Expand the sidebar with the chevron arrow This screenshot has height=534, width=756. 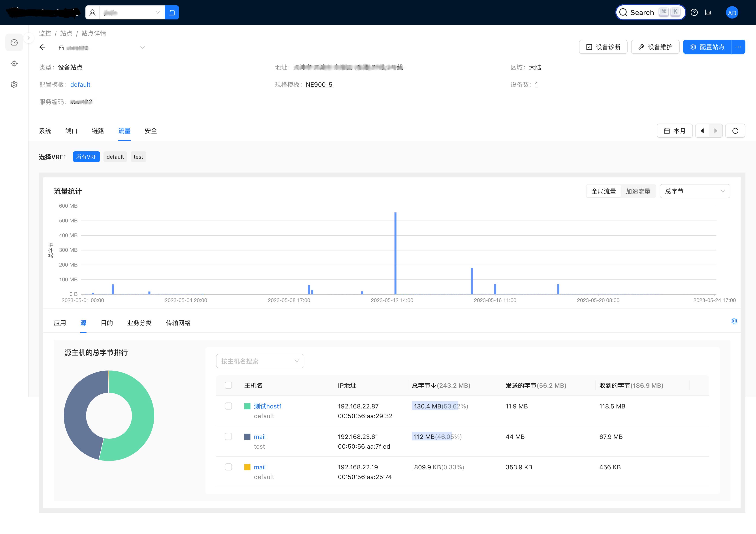[x=29, y=38]
